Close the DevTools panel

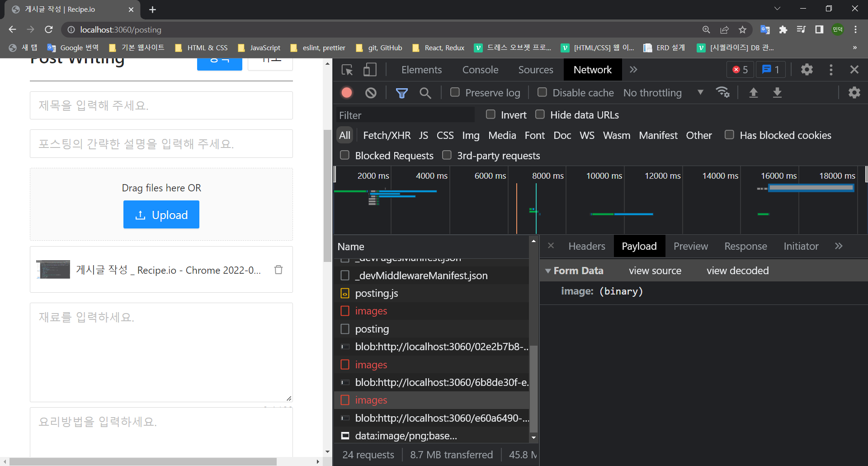pos(854,70)
